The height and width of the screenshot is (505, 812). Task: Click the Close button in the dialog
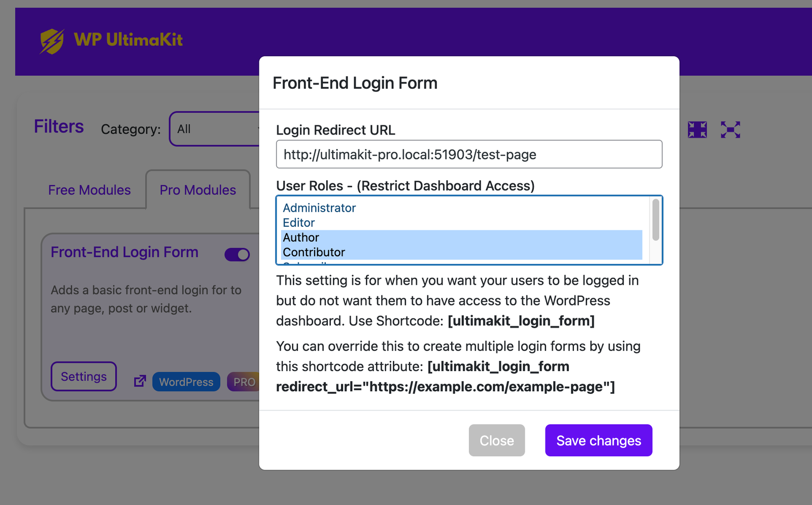[x=496, y=440]
